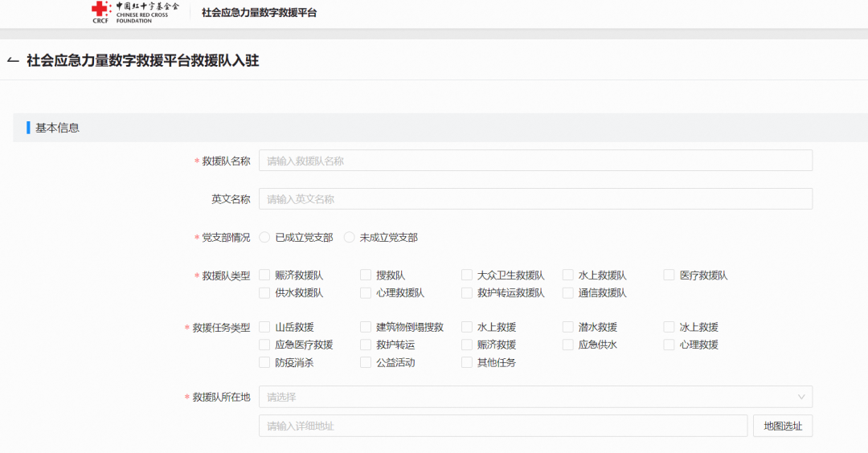Select the 已成立党支部 radio option
The width and height of the screenshot is (868, 453).
(264, 238)
